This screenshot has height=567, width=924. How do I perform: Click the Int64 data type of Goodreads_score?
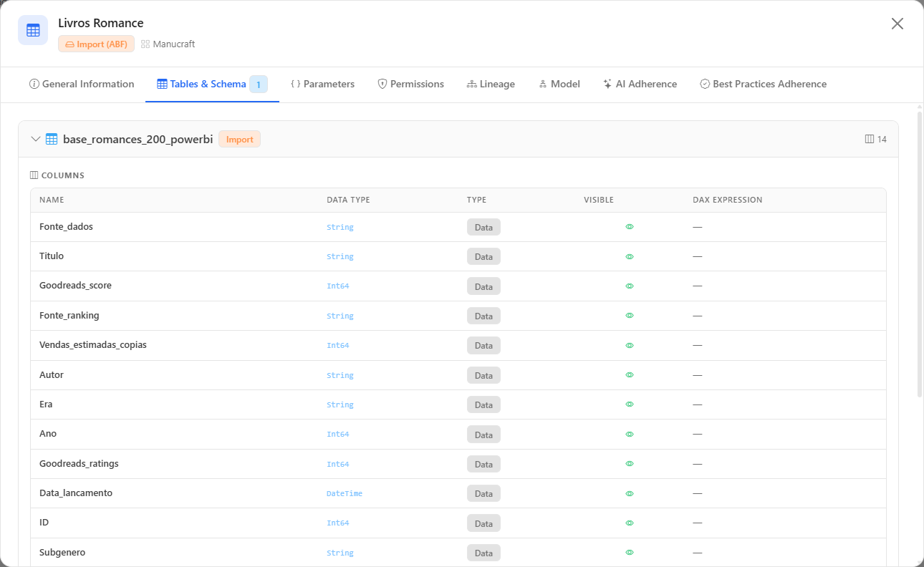pos(338,286)
